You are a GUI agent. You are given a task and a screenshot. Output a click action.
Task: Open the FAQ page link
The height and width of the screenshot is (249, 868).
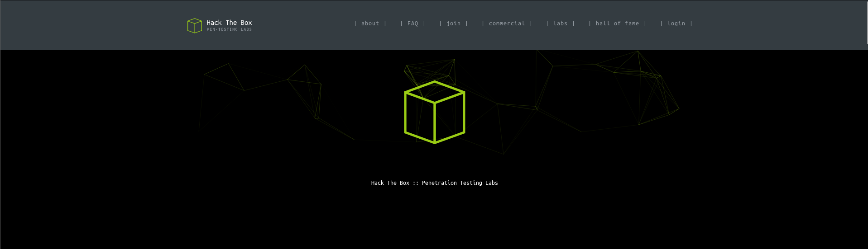tap(413, 23)
